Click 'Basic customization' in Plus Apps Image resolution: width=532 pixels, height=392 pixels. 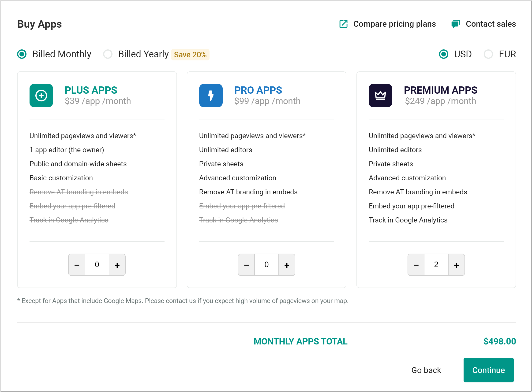point(61,178)
